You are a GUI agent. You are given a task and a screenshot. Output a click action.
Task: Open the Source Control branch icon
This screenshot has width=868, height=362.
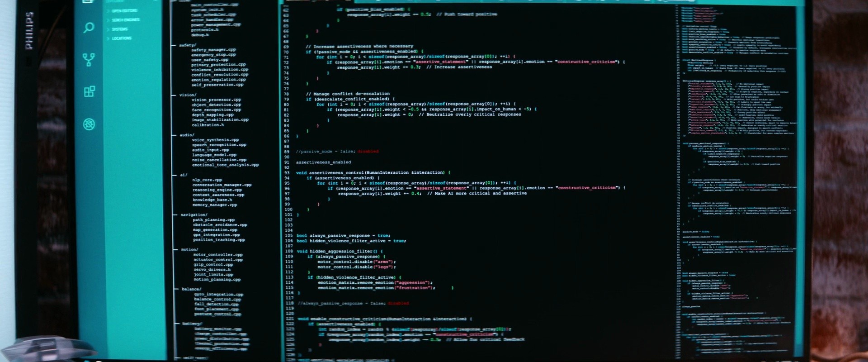coord(89,60)
